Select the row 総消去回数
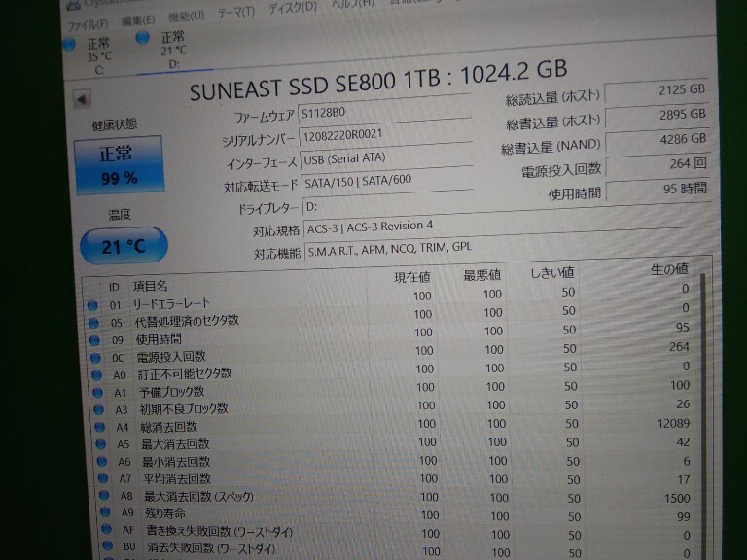The image size is (747, 560). (x=395, y=425)
